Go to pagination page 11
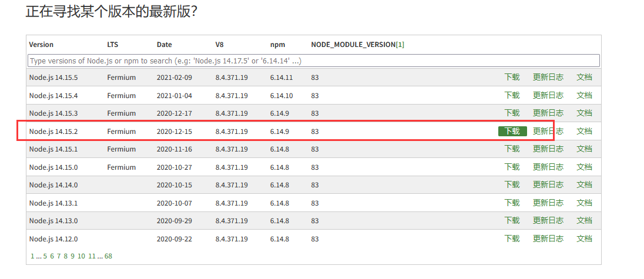This screenshot has width=644, height=279. [92, 257]
